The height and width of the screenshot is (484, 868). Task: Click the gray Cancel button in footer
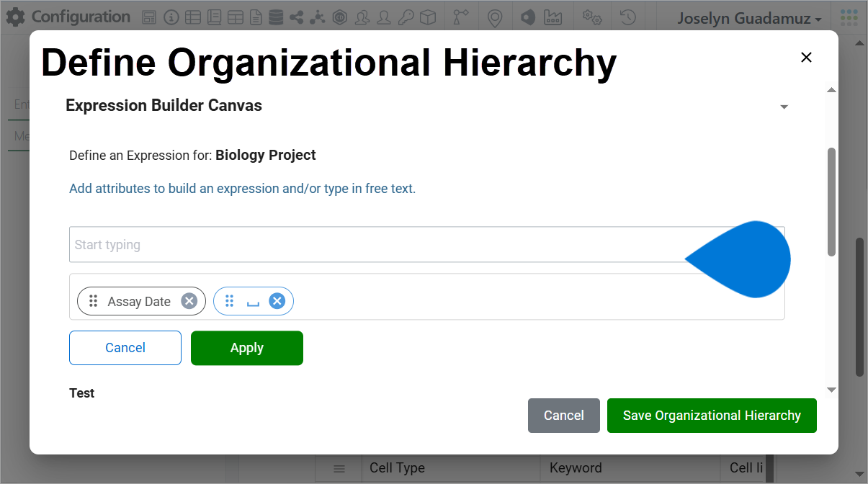pyautogui.click(x=564, y=416)
